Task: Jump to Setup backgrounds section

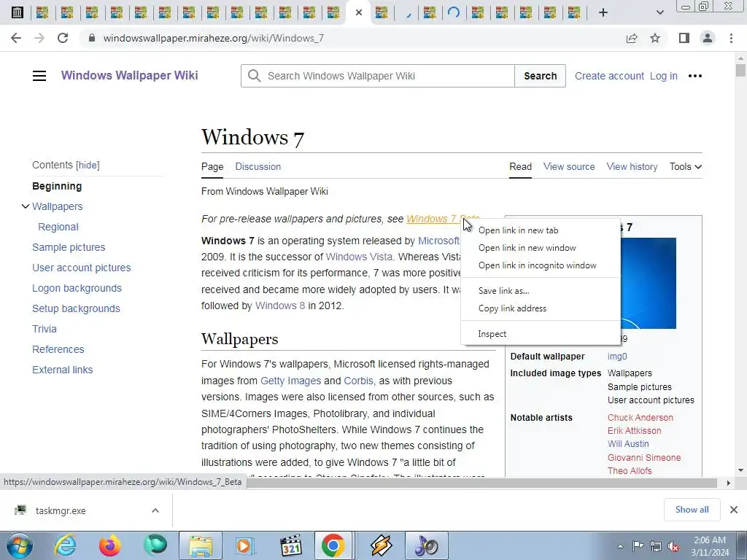Action: (76, 308)
